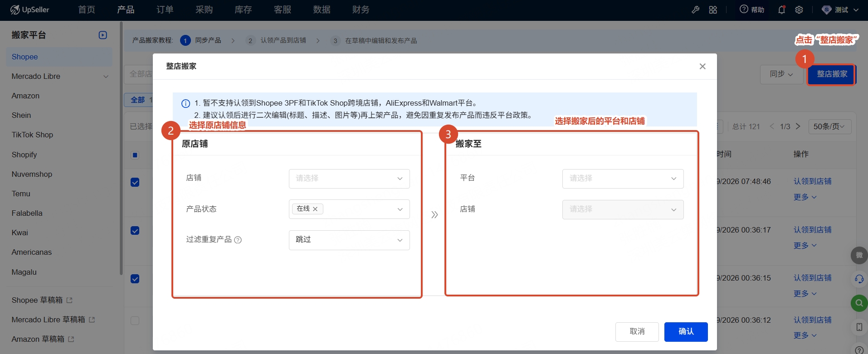
Task: Open the headset customer service floating icon
Action: point(859,279)
